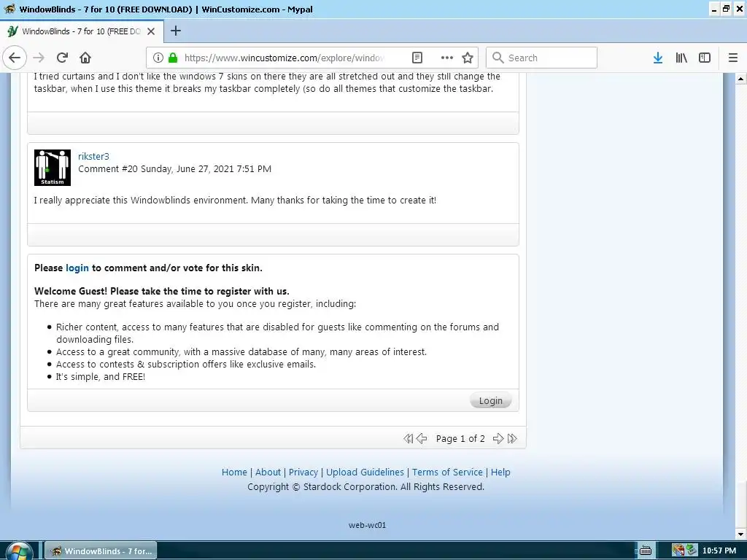
Task: Click the security tray icon beside clock
Action: (692, 551)
